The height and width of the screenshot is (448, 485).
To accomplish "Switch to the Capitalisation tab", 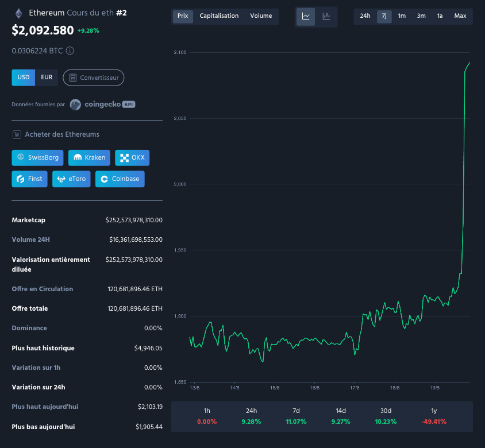I will 219,16.
